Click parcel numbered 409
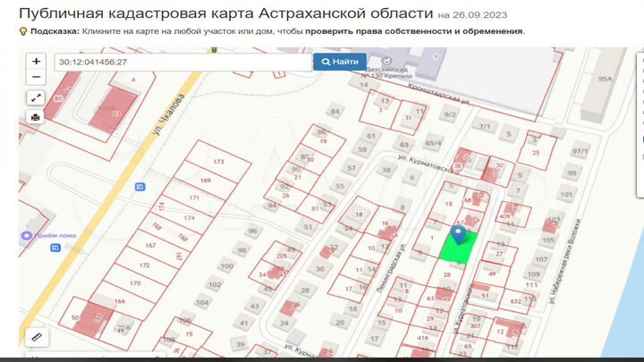The height and width of the screenshot is (362, 644). coord(504,216)
